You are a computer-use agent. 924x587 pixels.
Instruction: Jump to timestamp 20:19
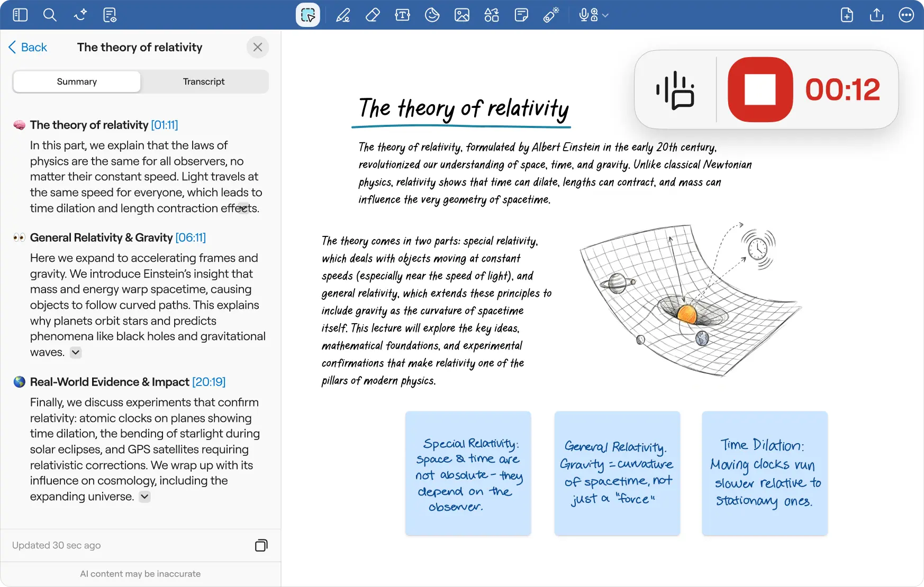pyautogui.click(x=209, y=382)
